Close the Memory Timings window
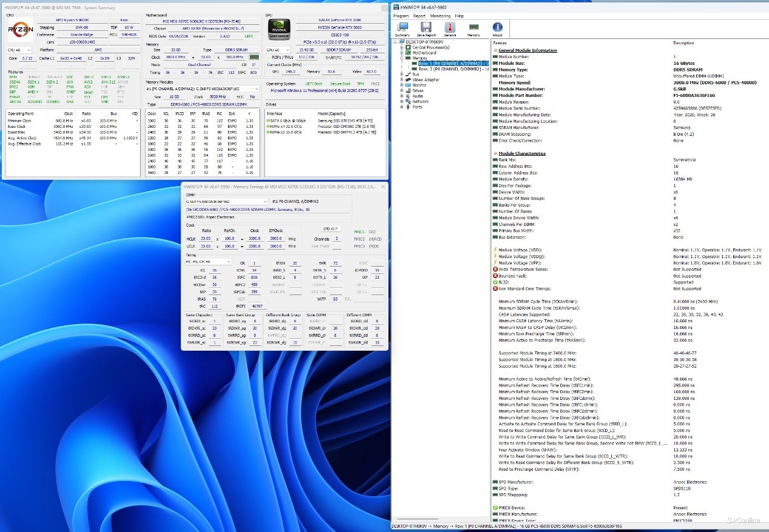769x532 pixels. click(384, 185)
